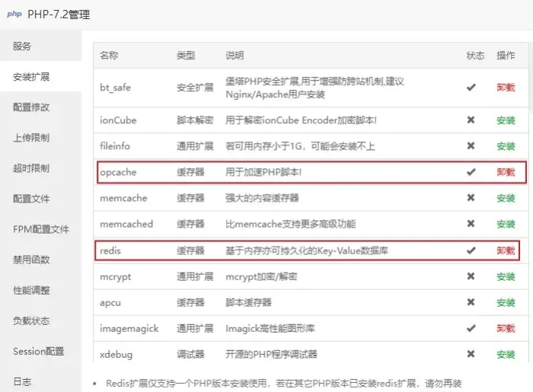Click the X status icon for memcached
533x392 pixels.
click(x=471, y=224)
